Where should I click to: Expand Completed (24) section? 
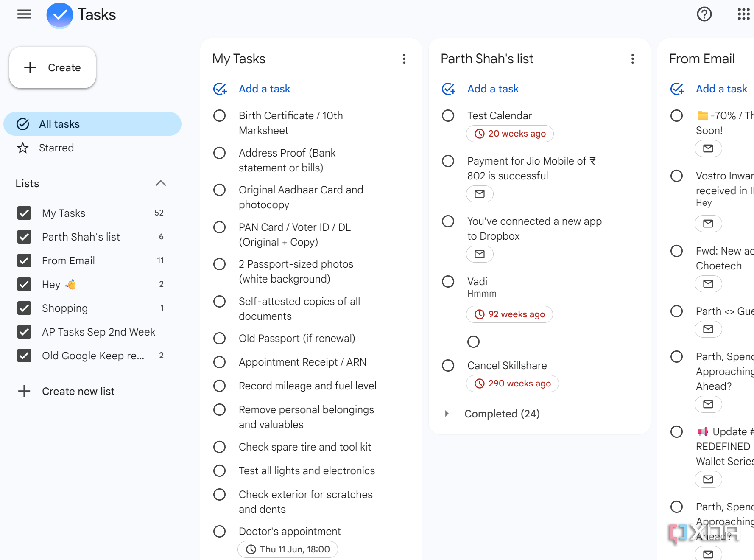[x=447, y=414]
